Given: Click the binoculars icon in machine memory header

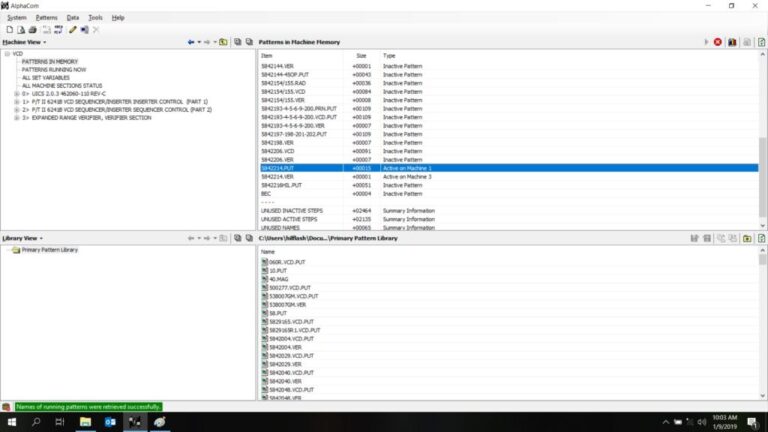Looking at the screenshot, I should (732, 42).
